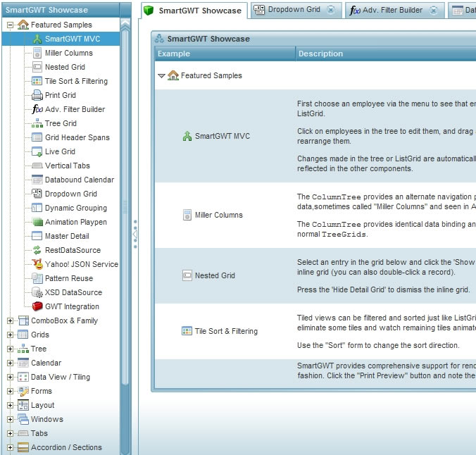The width and height of the screenshot is (476, 455).
Task: Select the Windows folder label
Action: click(x=47, y=420)
